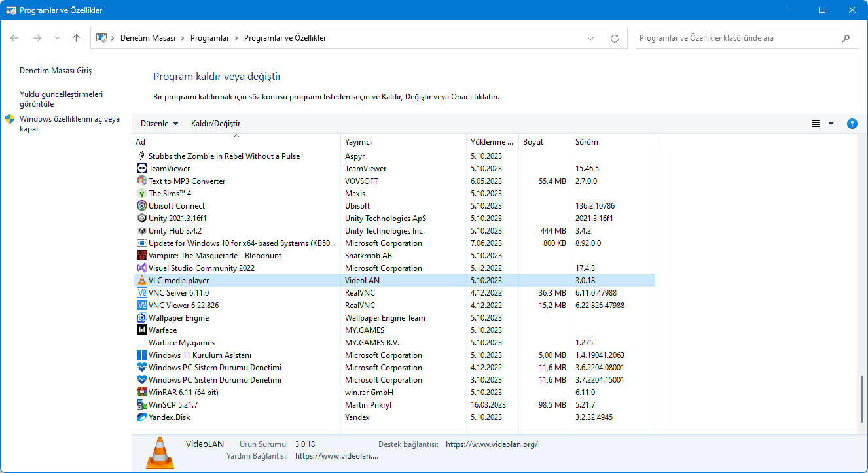Expand the address bar history dropdown
This screenshot has height=473, width=868.
[x=591, y=38]
